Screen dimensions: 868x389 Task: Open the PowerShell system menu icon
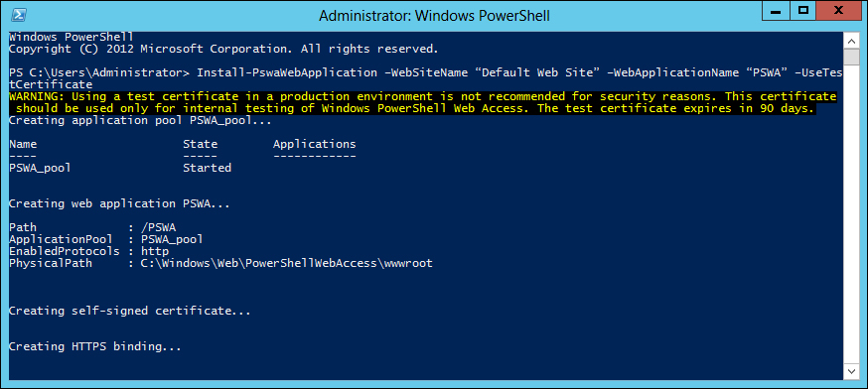tap(18, 16)
